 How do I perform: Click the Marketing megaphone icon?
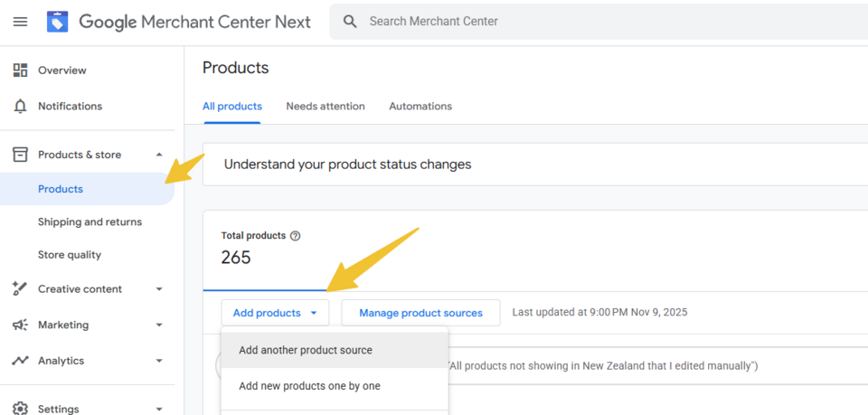coord(20,325)
